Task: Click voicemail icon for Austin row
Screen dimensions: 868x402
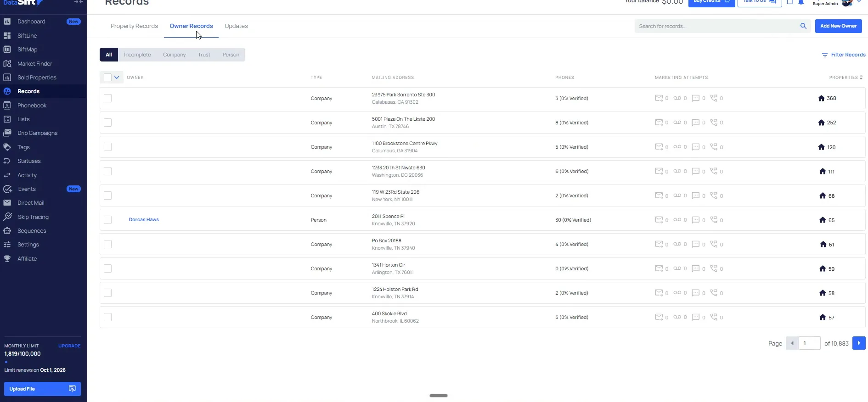Action: (677, 123)
